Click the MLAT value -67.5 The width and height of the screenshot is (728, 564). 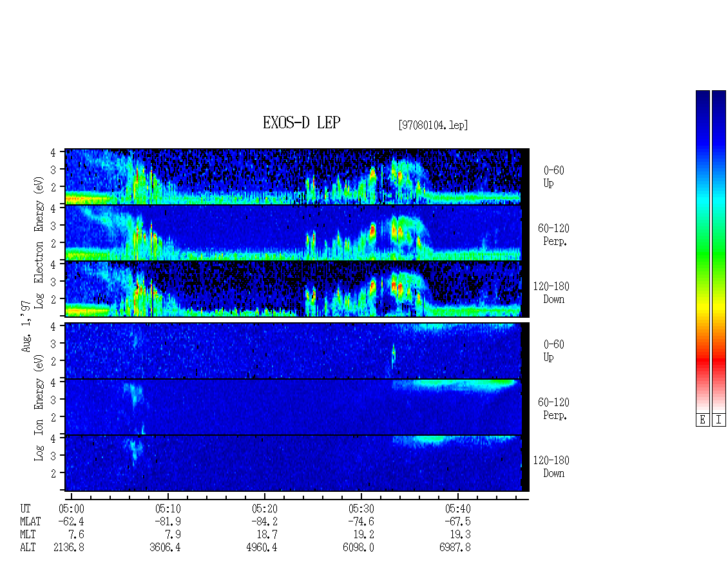tap(457, 521)
